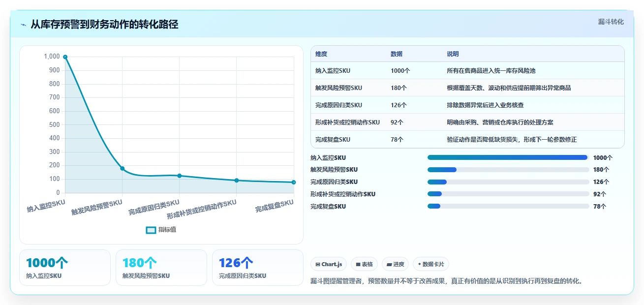Click the 进度 tag chip

396,264
